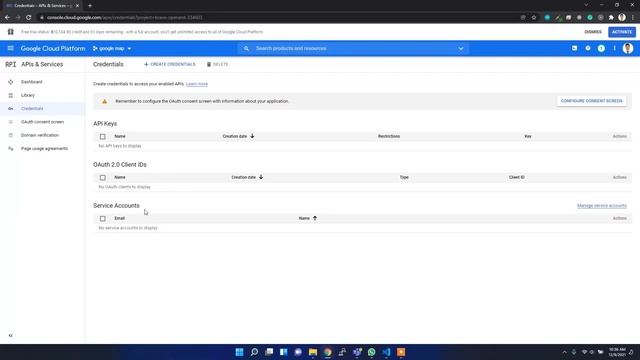Click CONFIGURE CONSENT SCREEN button
Screen dimensions: 640x360
[591, 101]
